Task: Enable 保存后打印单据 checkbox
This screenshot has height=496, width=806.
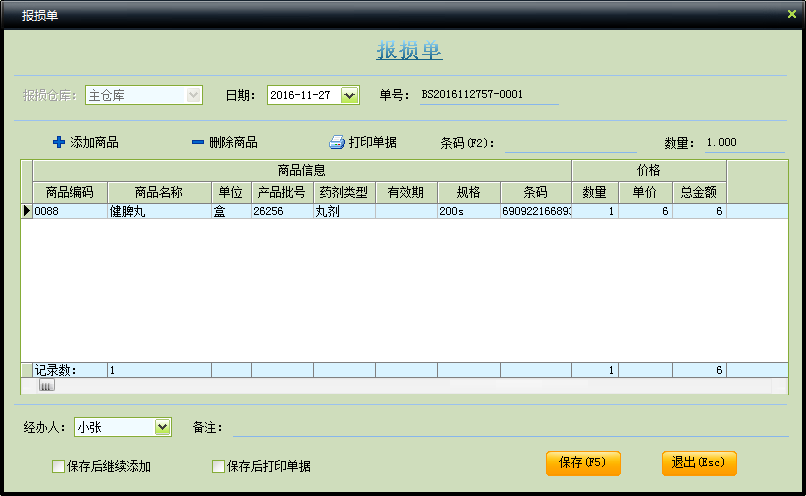Action: pyautogui.click(x=218, y=466)
